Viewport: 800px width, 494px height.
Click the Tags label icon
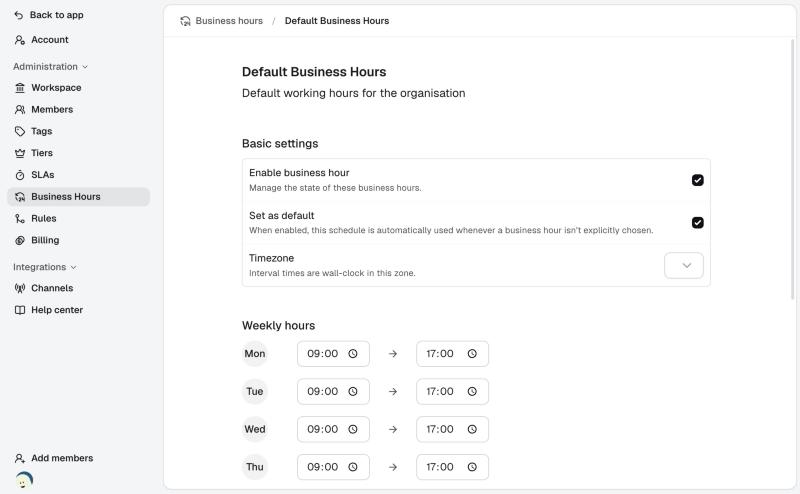click(20, 132)
